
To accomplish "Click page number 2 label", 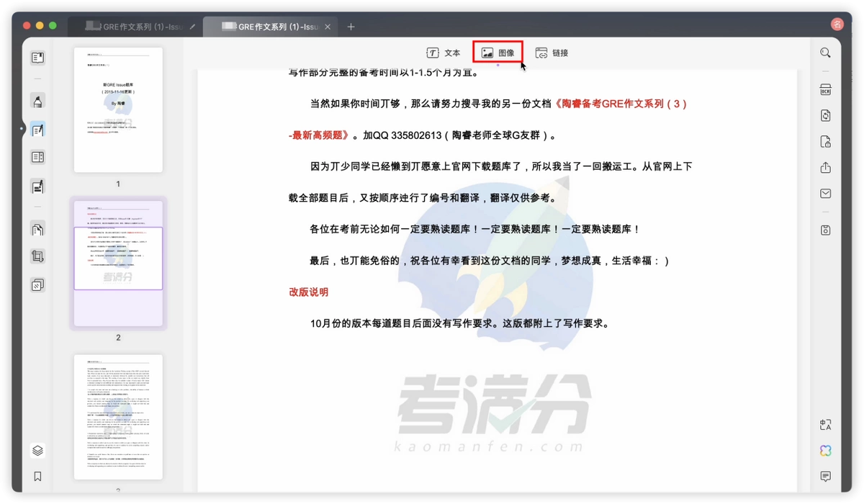I will pyautogui.click(x=118, y=338).
